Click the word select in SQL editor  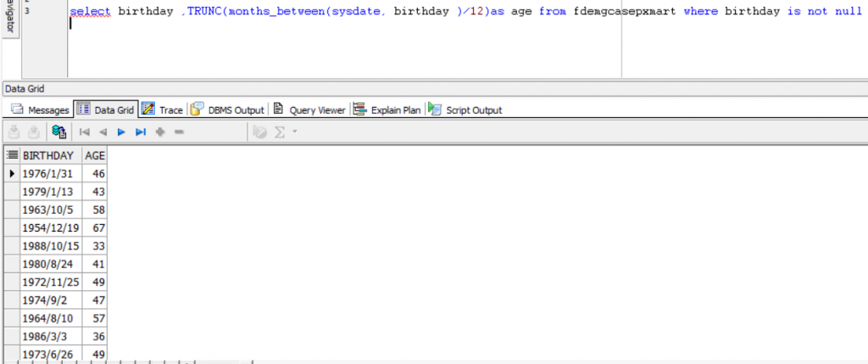tap(90, 11)
